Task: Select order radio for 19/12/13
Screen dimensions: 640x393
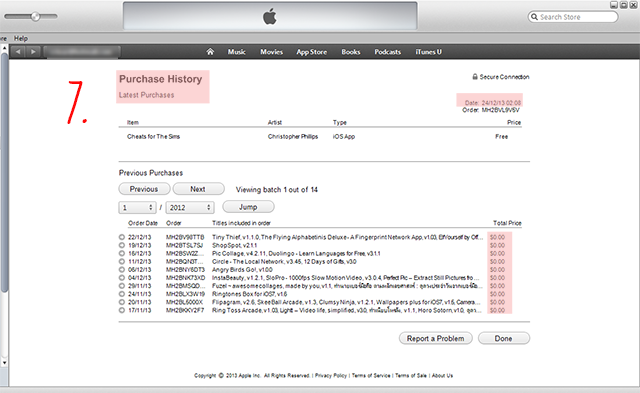Action: coord(122,245)
